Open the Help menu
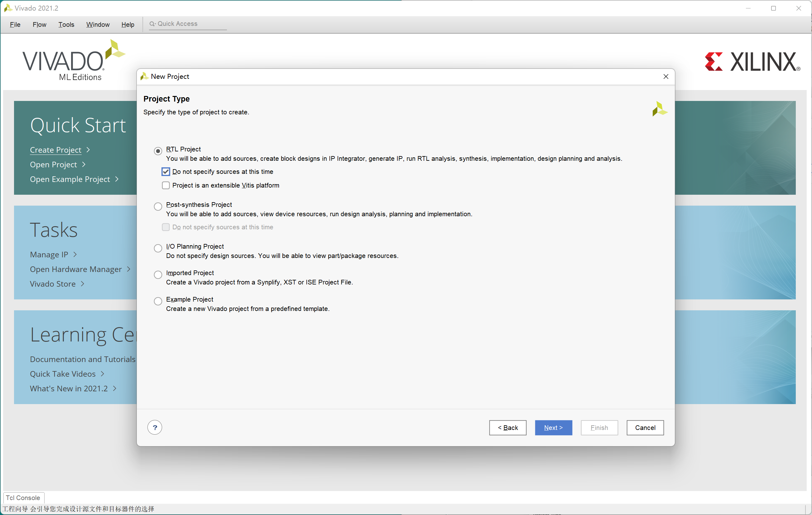 pos(127,24)
